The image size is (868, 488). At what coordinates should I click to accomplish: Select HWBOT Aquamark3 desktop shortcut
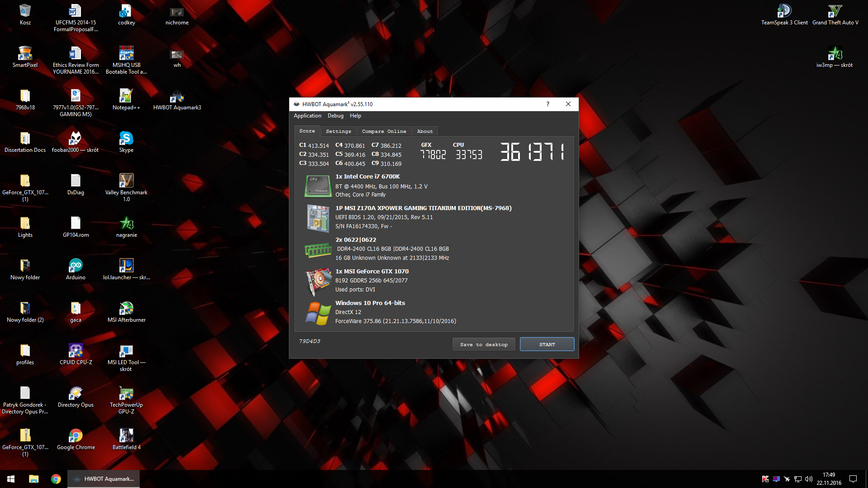[x=177, y=99]
